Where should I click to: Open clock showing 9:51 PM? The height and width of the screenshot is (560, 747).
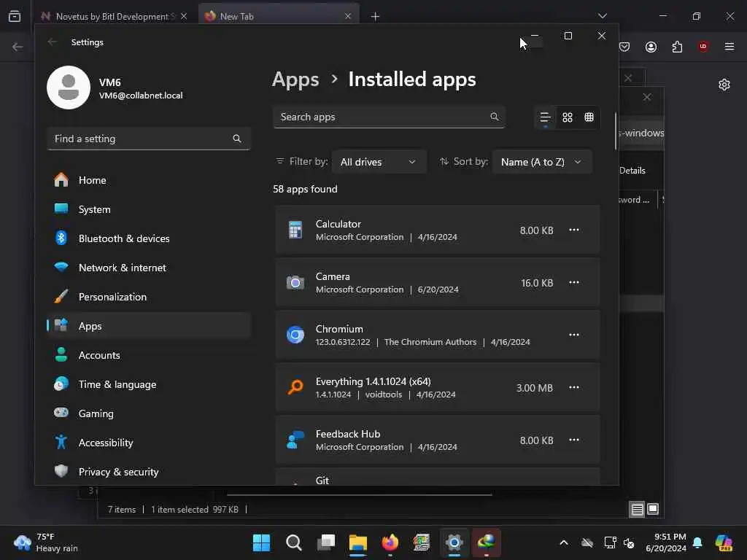[x=666, y=542]
